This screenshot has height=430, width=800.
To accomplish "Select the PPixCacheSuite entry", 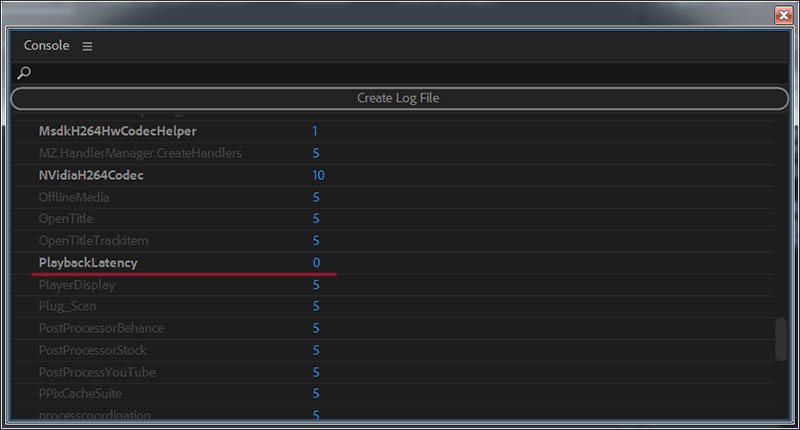I will [80, 393].
